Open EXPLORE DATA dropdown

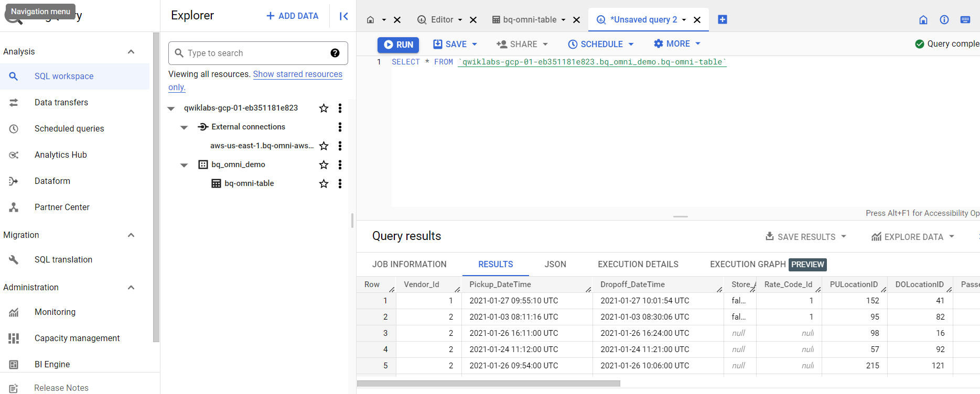pos(913,237)
